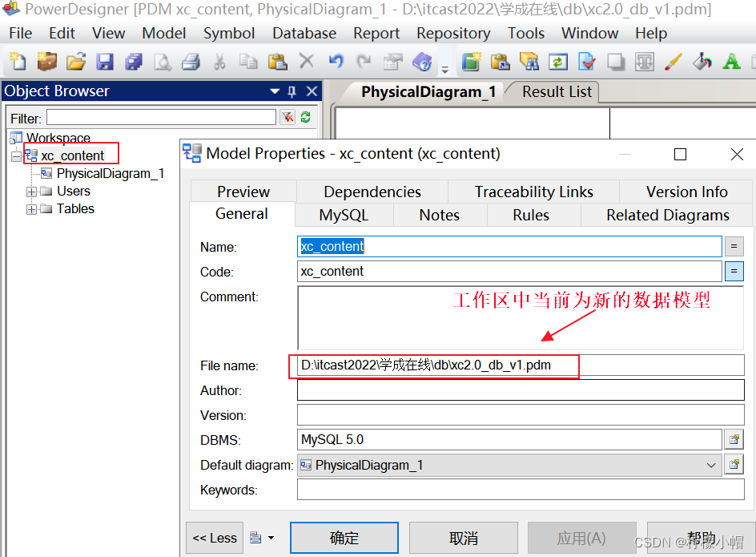Click the Open folder toolbar icon
The height and width of the screenshot is (557, 756).
point(76,62)
